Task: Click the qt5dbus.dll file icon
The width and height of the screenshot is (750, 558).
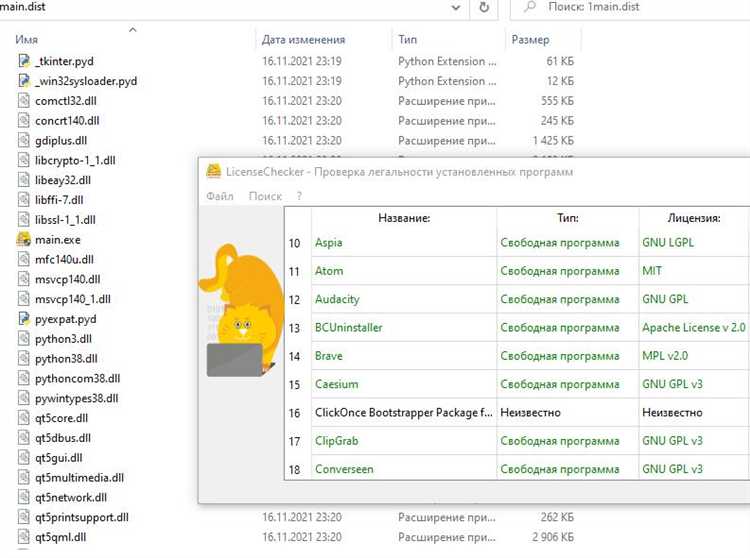Action: [24, 438]
